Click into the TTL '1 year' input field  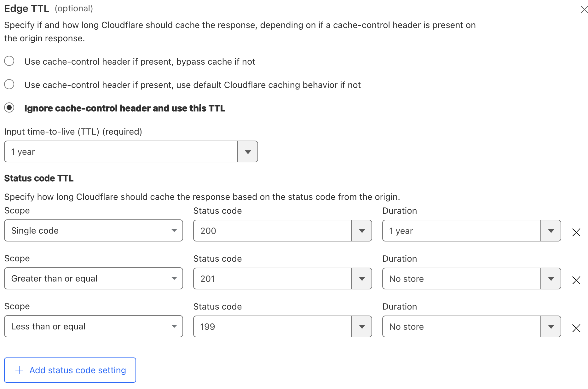[x=121, y=152]
